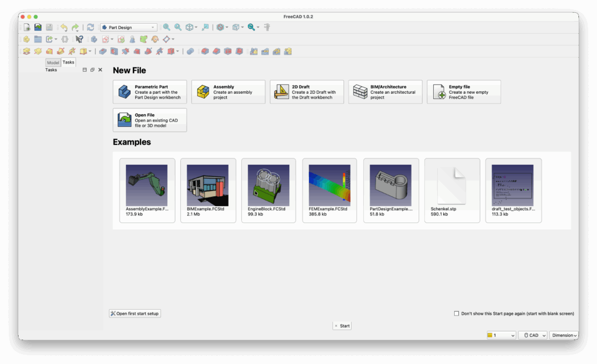Open the CAD navigation style dropdown

pos(533,335)
